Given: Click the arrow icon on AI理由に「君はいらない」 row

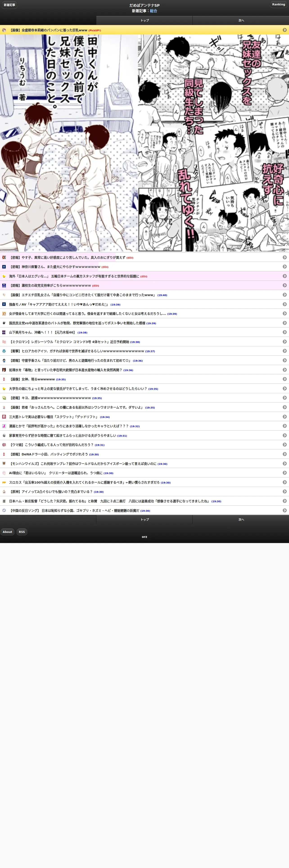Looking at the screenshot, I should 285,473.
